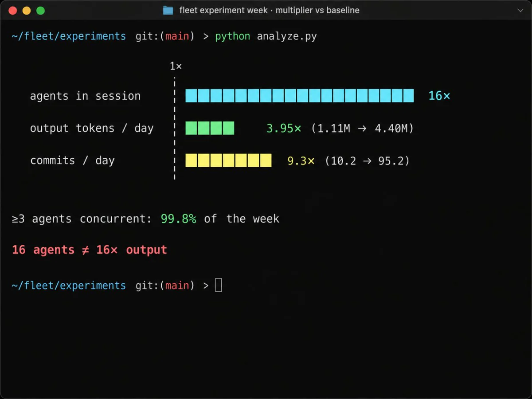
Task: Click the green '3.95×' value
Action: [x=284, y=129]
